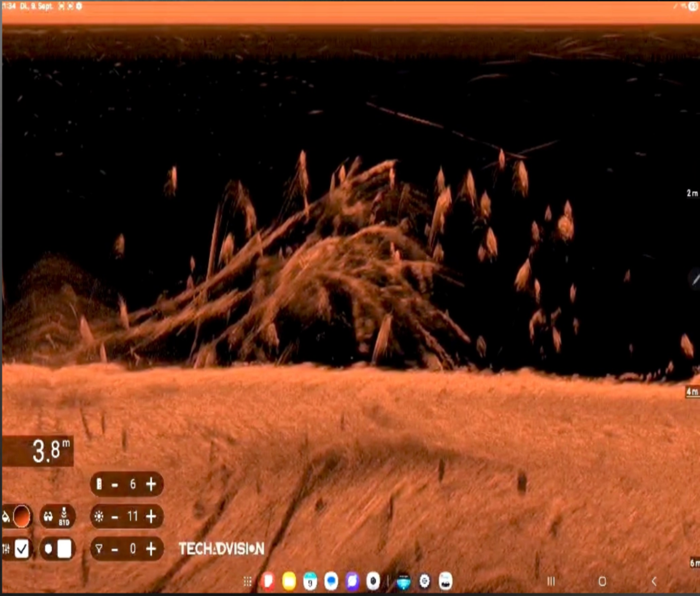Decrease the brightness value of 11
Viewport: 700px width, 596px height.
(x=115, y=517)
